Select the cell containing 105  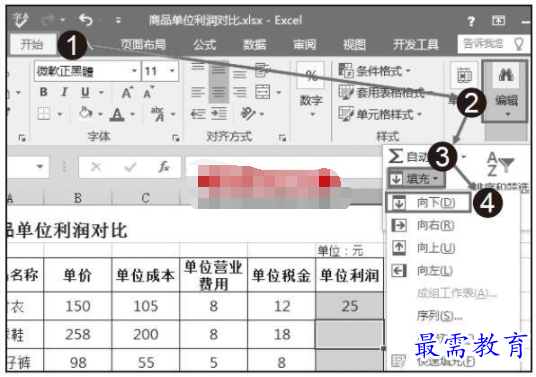click(x=146, y=306)
